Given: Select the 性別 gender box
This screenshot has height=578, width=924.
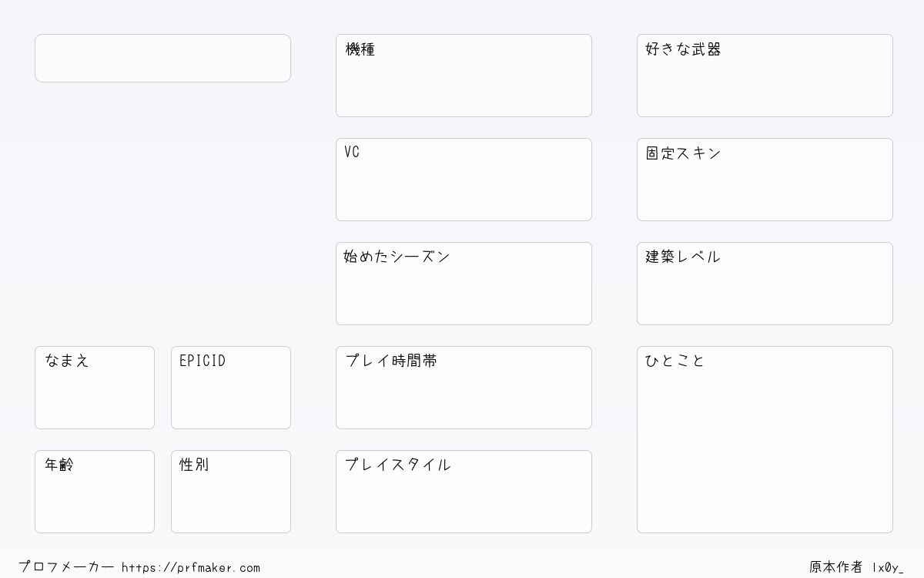Looking at the screenshot, I should 231,492.
